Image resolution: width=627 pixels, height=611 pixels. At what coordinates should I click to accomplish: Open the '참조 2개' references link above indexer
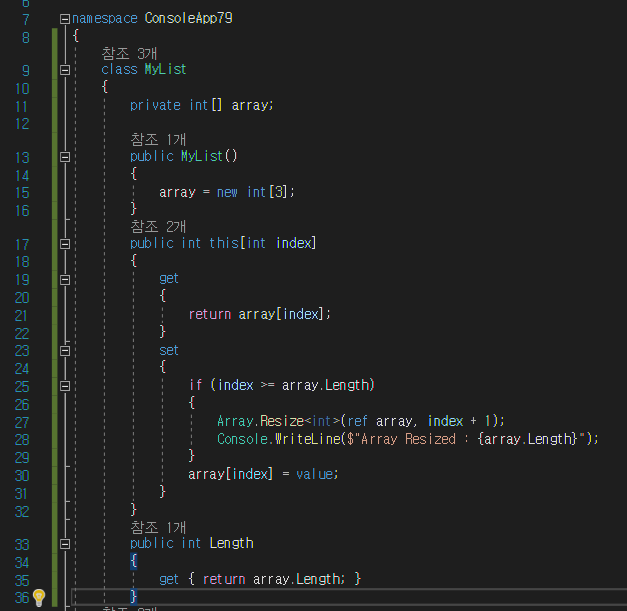(158, 227)
